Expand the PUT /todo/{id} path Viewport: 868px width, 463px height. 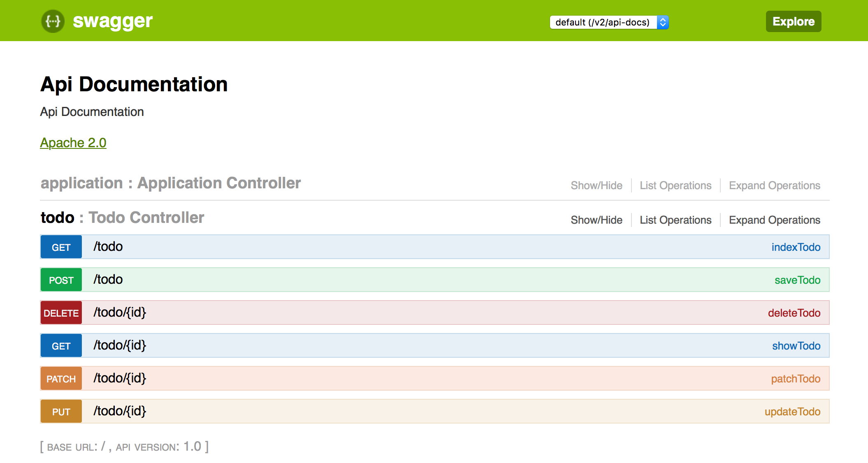coord(120,411)
